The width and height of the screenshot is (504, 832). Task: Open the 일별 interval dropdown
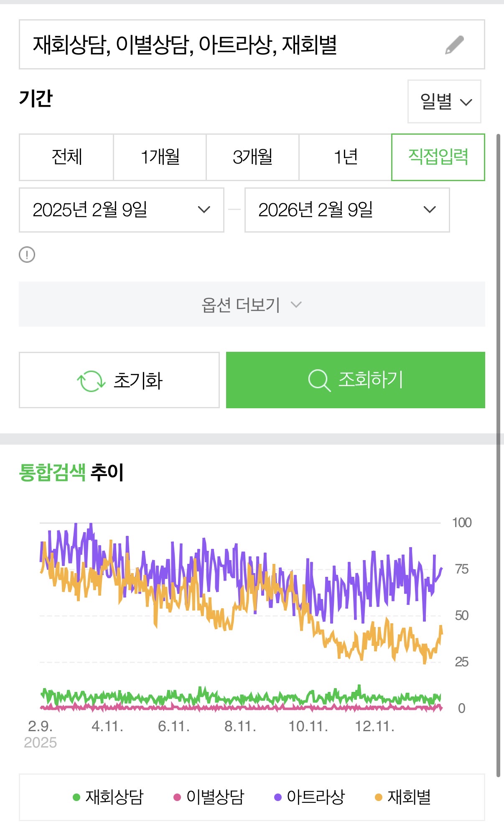coord(444,102)
